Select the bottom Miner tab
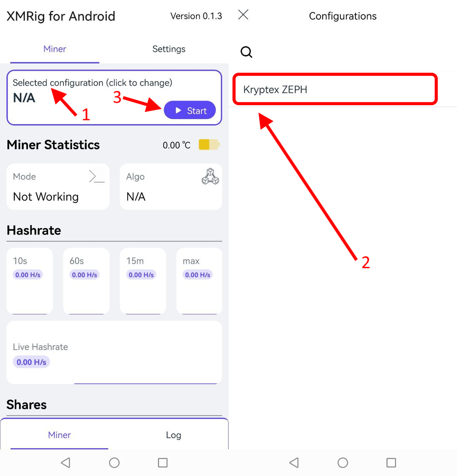The image size is (457, 476). coord(59,435)
